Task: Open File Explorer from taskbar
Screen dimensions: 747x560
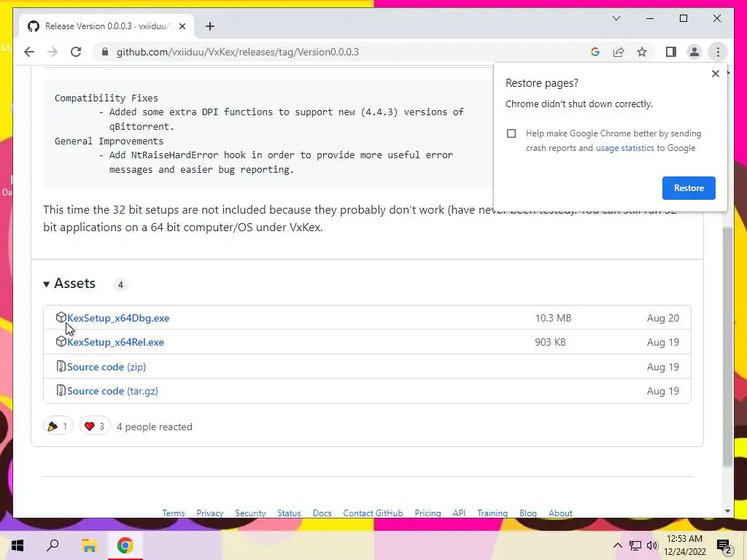Action: coord(89,545)
